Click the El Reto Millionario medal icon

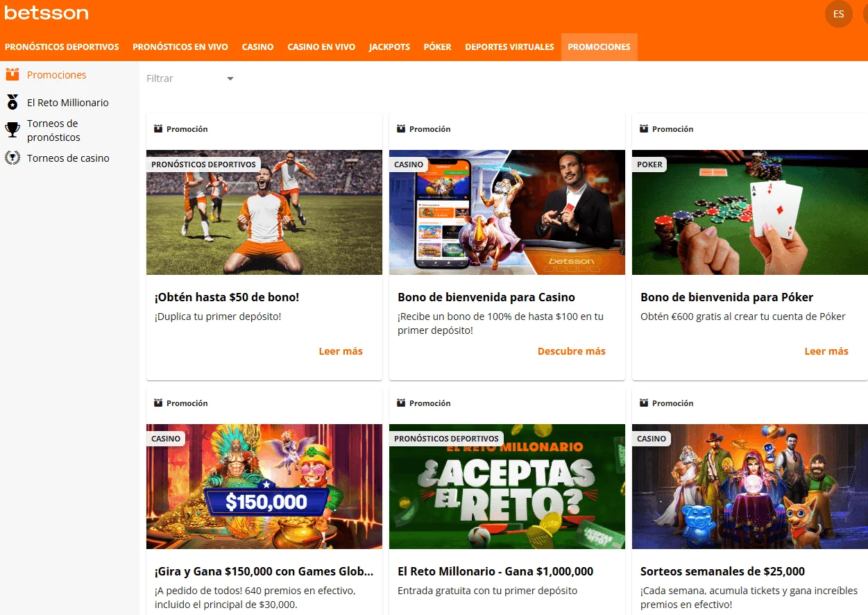(x=12, y=103)
